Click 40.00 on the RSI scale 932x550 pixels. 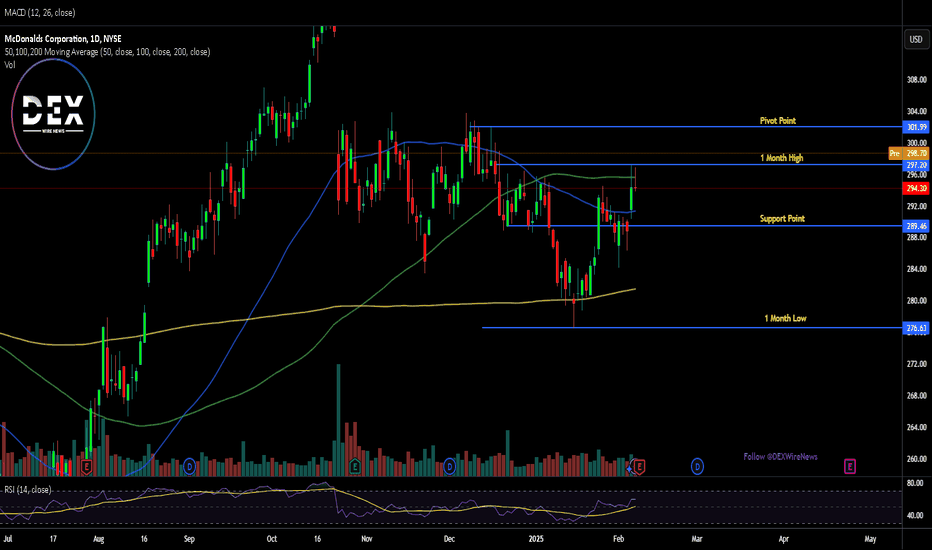[915, 516]
